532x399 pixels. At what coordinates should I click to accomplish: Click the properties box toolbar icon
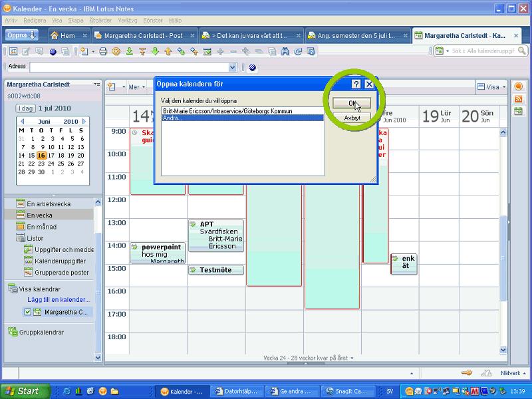[x=13, y=52]
